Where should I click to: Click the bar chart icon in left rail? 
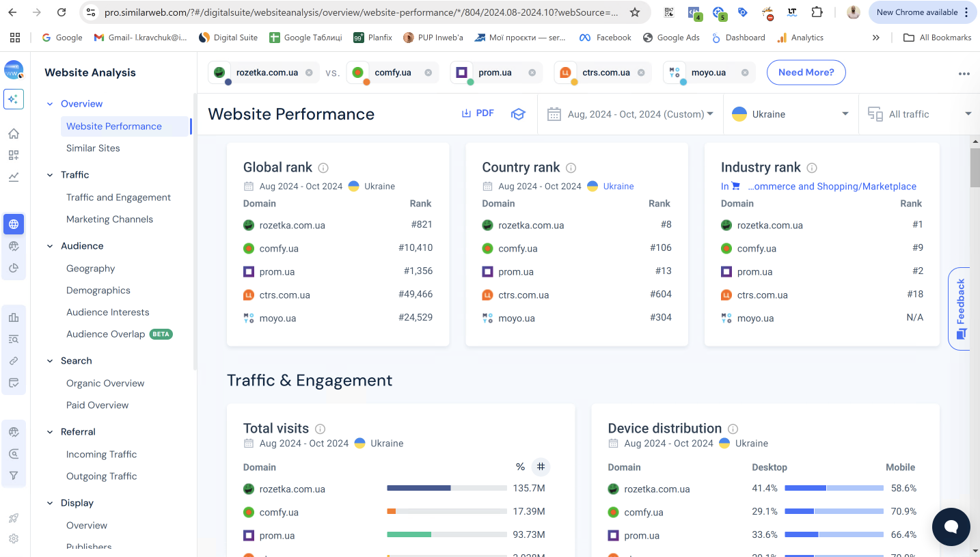pos(14,317)
